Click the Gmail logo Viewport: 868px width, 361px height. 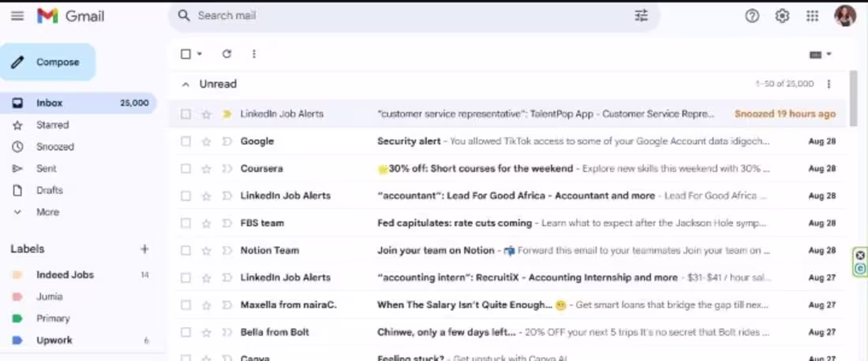point(70,16)
